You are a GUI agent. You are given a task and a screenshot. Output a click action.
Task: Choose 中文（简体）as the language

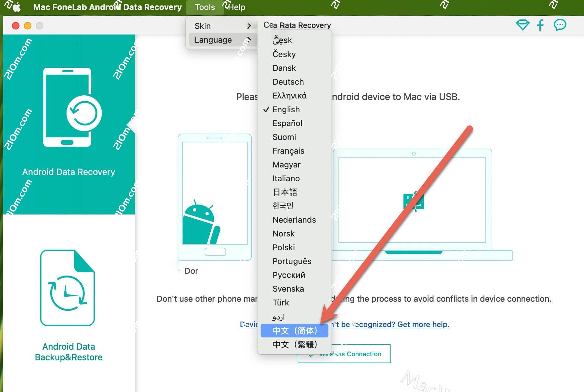coord(295,331)
